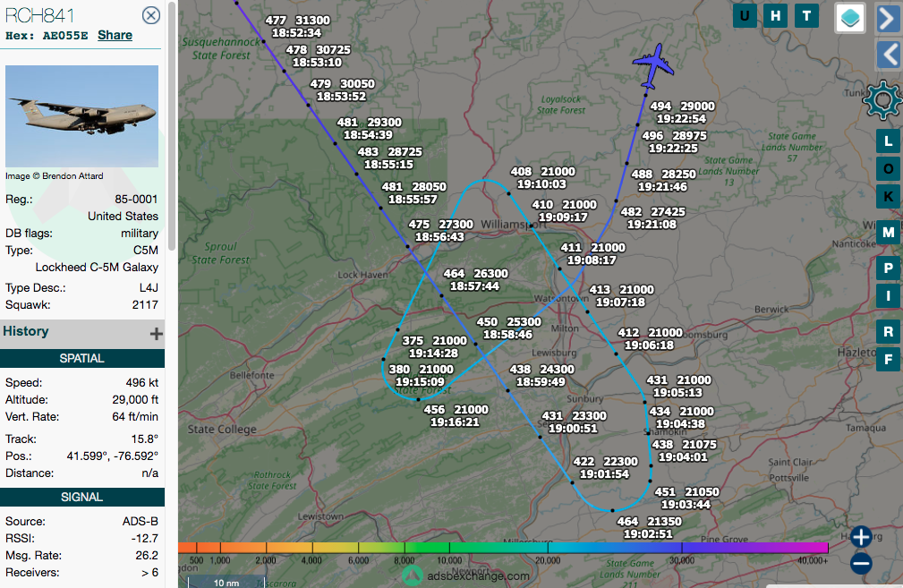903x588 pixels.
Task: Click the track label timestamped 19:21:08
Action: [652, 217]
